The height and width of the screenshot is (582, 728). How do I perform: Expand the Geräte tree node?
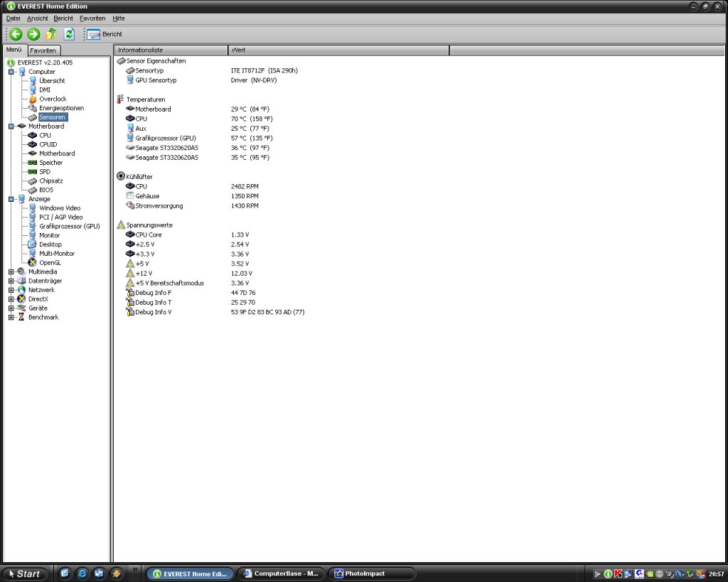[x=11, y=308]
